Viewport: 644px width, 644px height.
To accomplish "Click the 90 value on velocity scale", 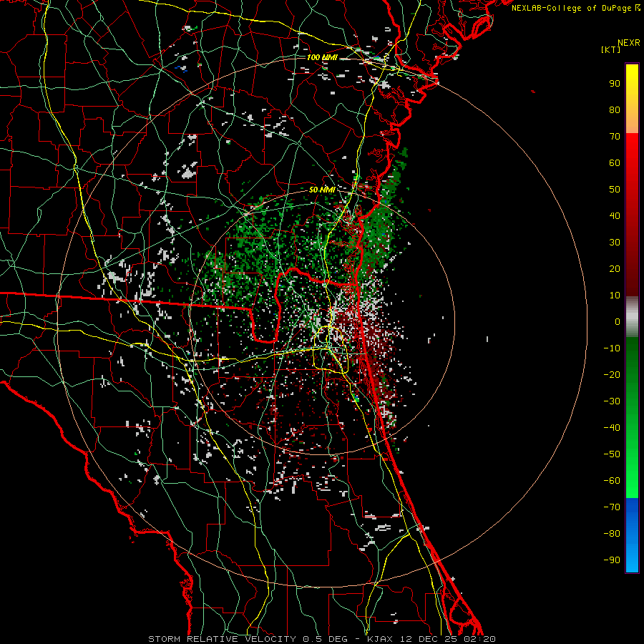I will (615, 84).
